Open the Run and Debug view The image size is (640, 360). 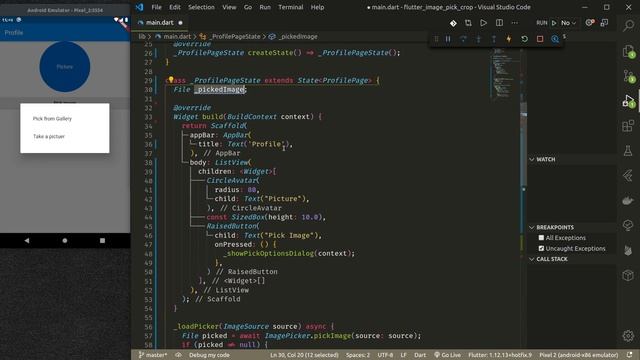click(x=628, y=101)
